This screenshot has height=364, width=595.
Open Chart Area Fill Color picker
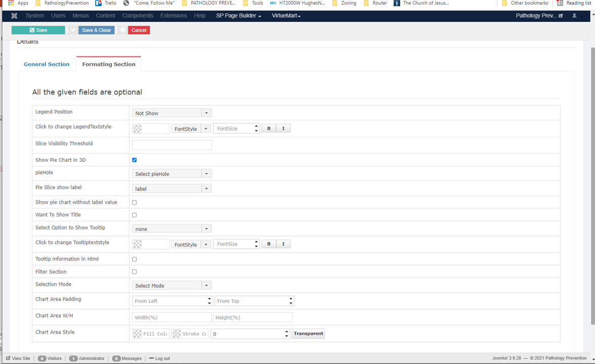point(150,334)
